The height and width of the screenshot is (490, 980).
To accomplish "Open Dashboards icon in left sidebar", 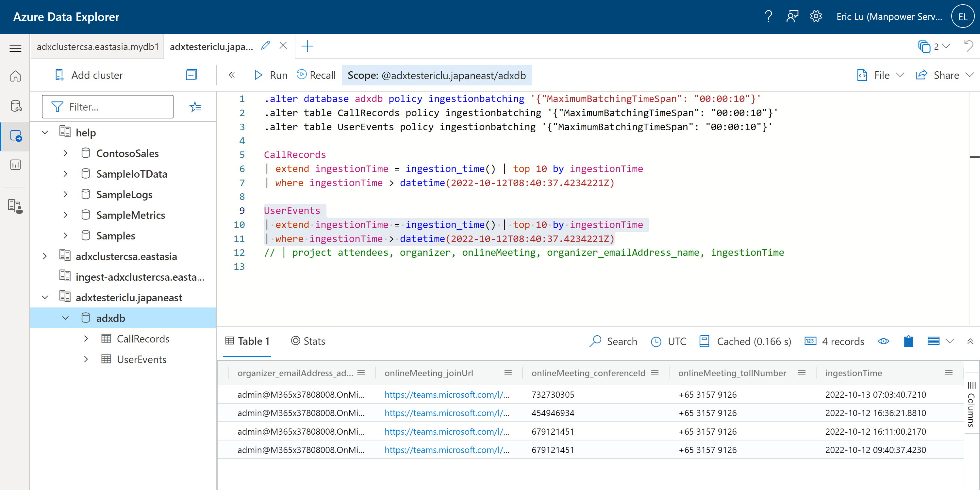I will coord(15,165).
